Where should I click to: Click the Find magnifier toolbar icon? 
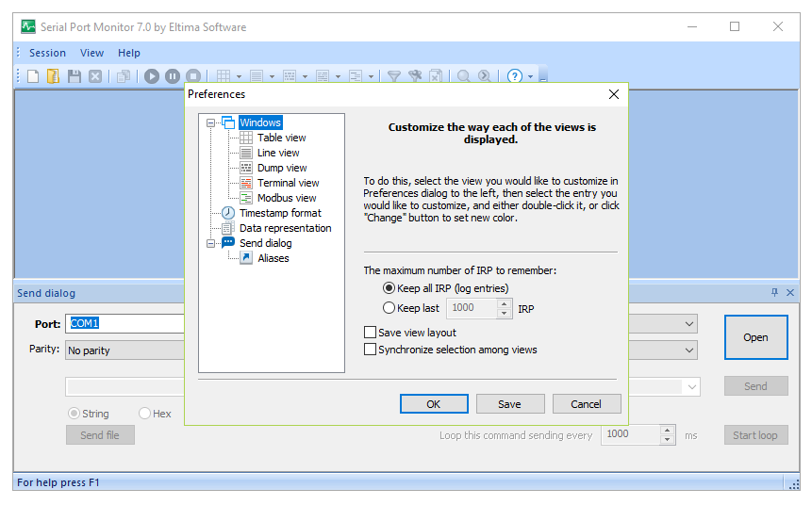[463, 76]
